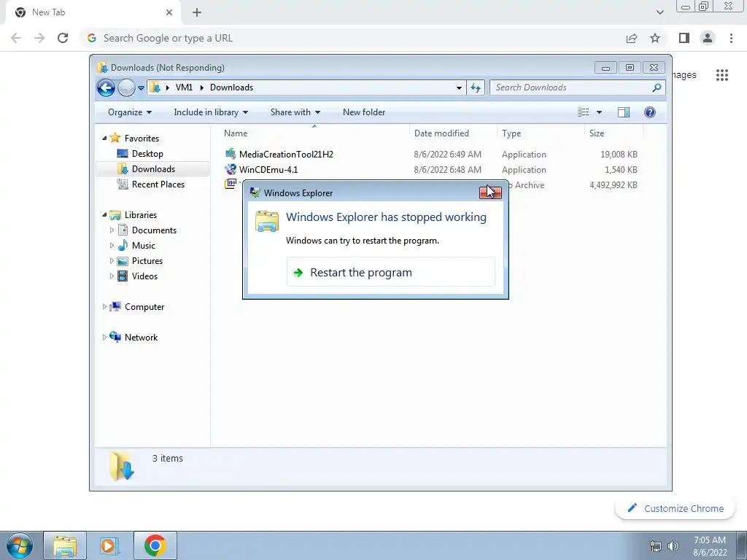Screen dimensions: 747x560
Task: Open Explorer help icon
Action: tap(649, 112)
